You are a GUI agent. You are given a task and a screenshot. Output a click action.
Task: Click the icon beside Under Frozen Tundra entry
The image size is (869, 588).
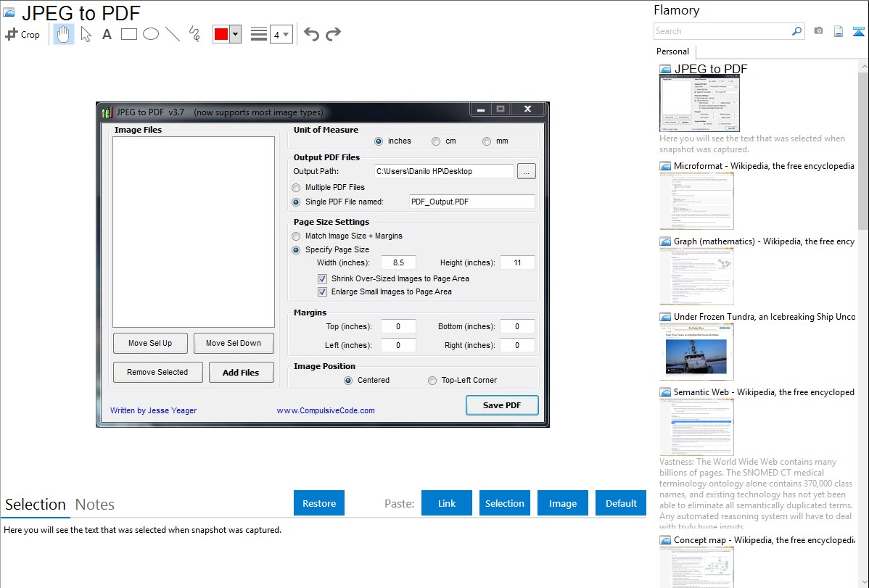click(x=665, y=317)
